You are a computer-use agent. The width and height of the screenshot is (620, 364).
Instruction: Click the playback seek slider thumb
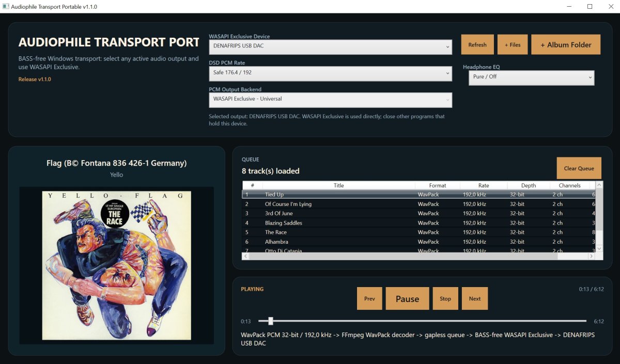[x=271, y=321]
